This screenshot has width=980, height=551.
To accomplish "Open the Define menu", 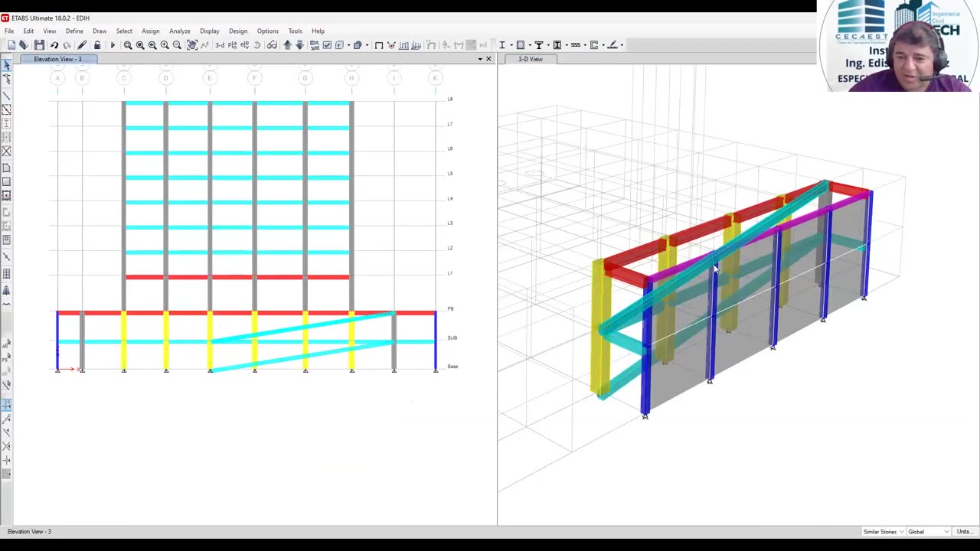I will (x=74, y=31).
